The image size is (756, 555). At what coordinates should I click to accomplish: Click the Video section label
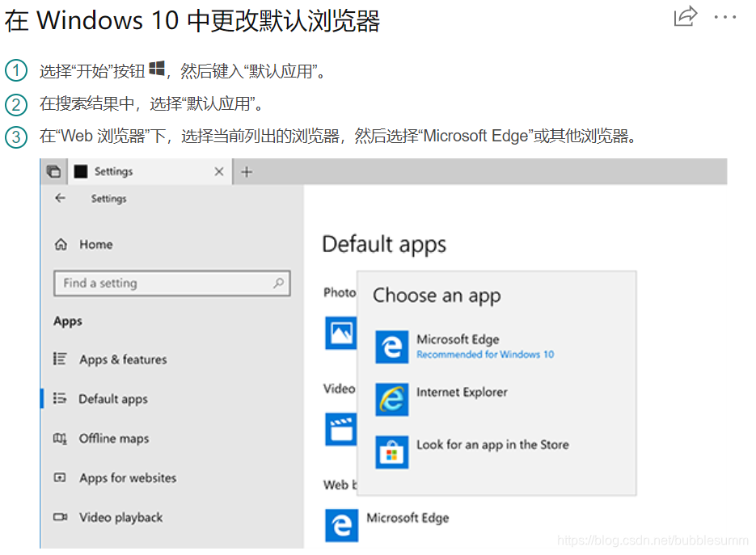[x=340, y=389]
